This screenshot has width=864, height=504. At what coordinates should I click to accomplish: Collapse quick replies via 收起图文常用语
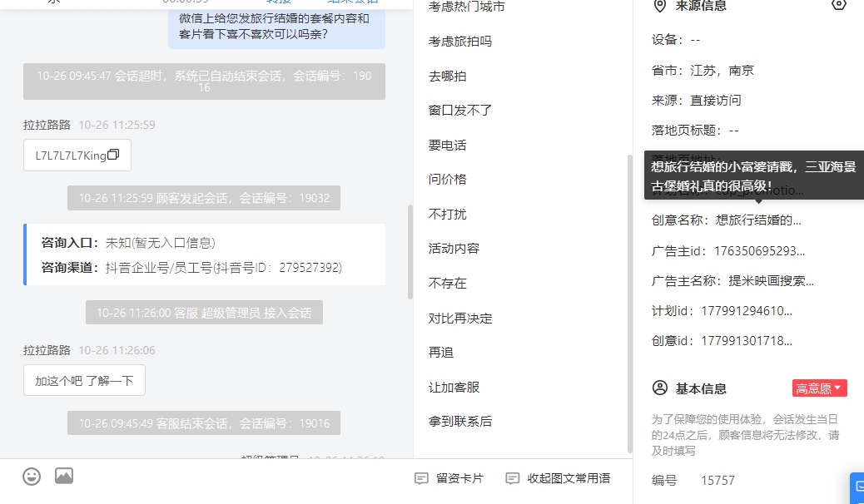tap(558, 478)
